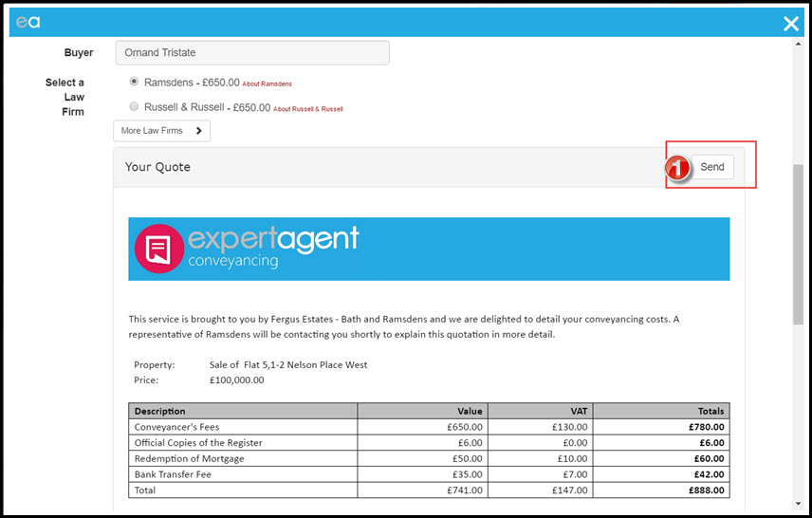Screen dimensions: 812x518
Task: Click the Ramsdens - £650.00 label
Action: tap(192, 83)
